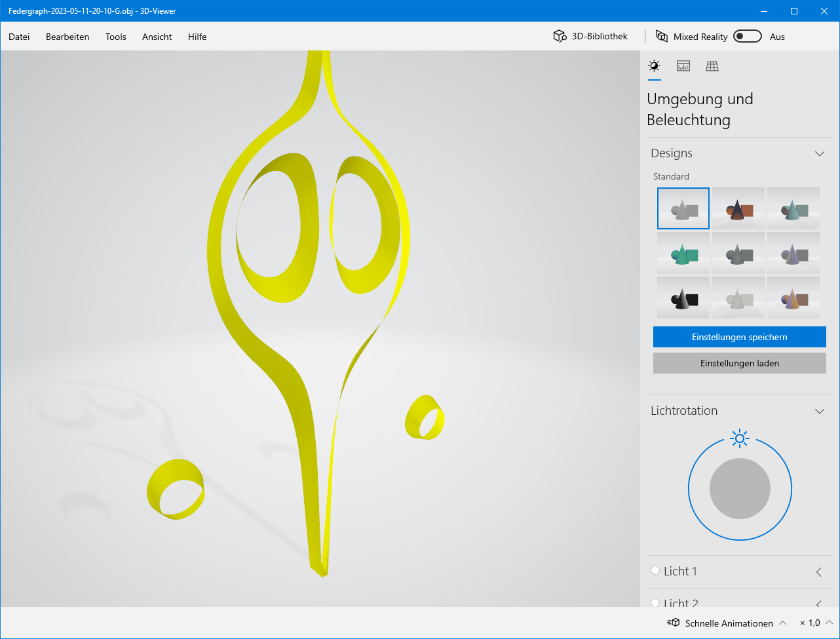
Task: Click the Einstellungen laden button
Action: coord(739,363)
